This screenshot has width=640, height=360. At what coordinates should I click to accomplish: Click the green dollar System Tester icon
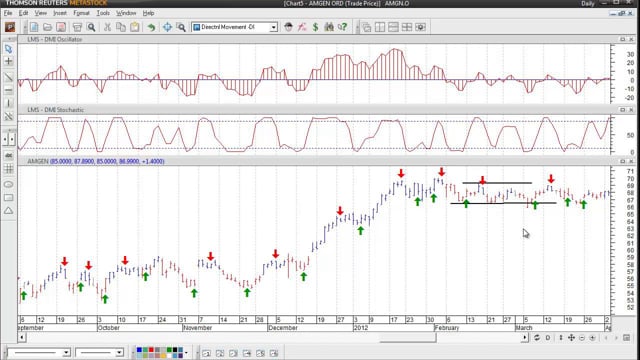(315, 27)
